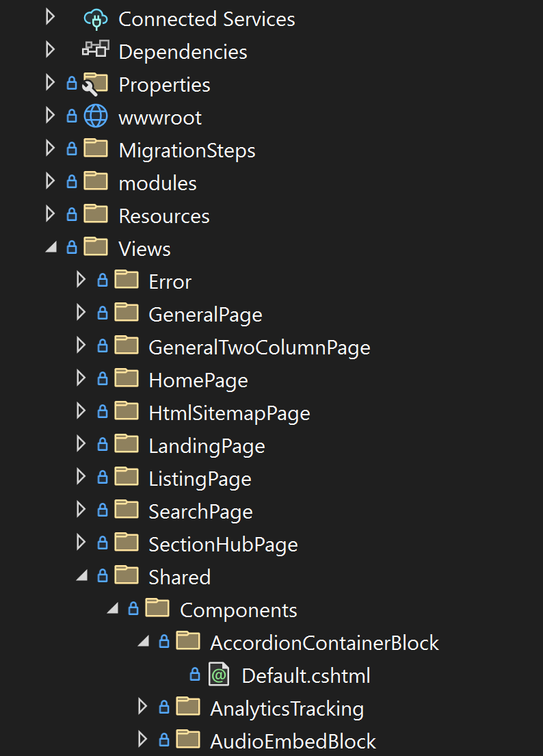Click the lock icon beside Default.cshtml
The height and width of the screenshot is (756, 543).
[195, 675]
